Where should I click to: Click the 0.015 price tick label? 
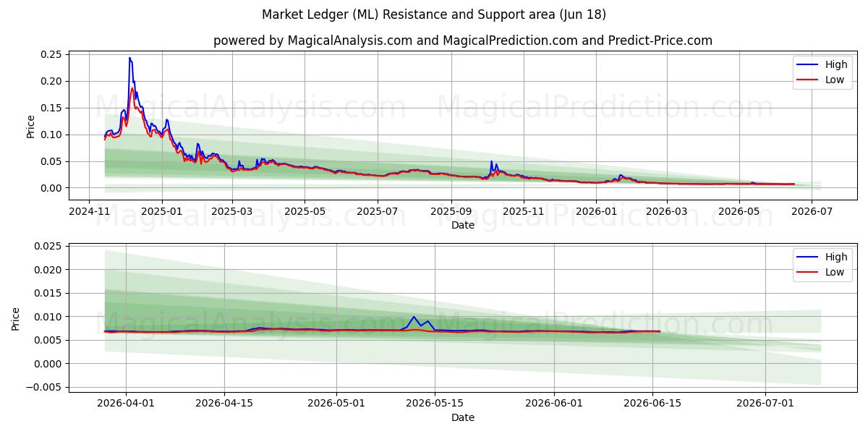(x=48, y=293)
